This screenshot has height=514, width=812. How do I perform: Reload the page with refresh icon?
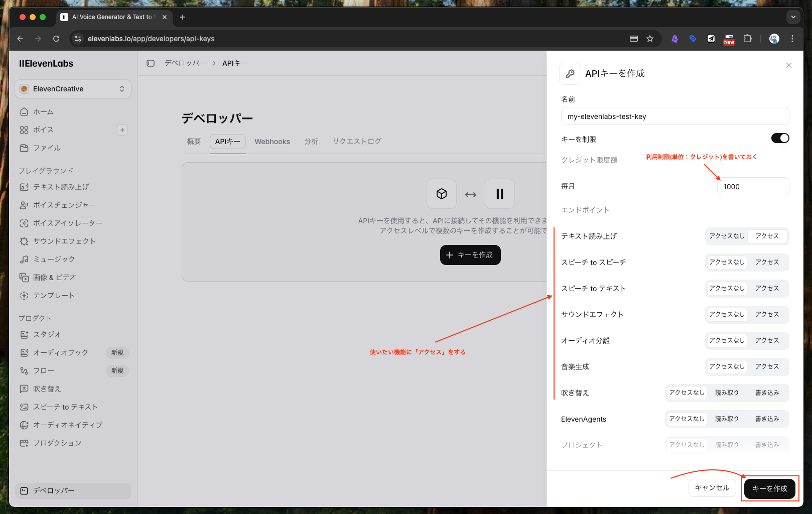pos(56,39)
